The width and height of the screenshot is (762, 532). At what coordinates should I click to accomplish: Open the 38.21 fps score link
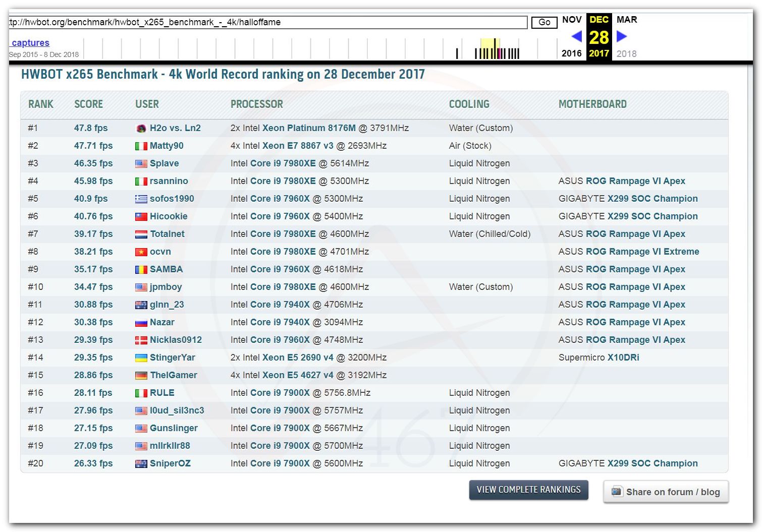click(x=93, y=252)
